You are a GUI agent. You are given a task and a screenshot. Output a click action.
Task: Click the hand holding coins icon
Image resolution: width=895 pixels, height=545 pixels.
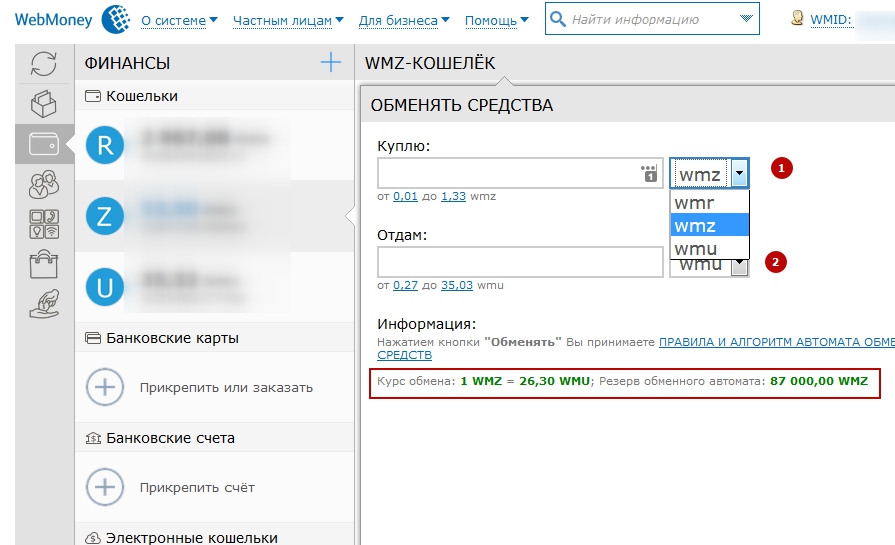44,304
